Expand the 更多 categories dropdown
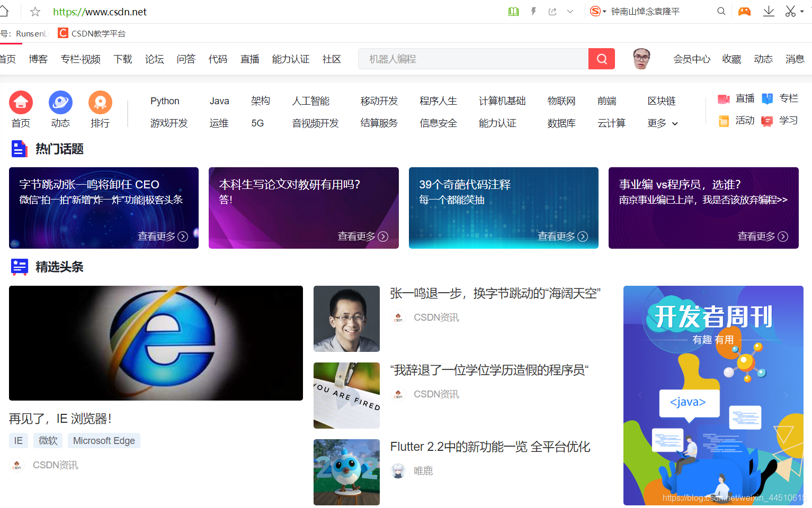 point(663,123)
